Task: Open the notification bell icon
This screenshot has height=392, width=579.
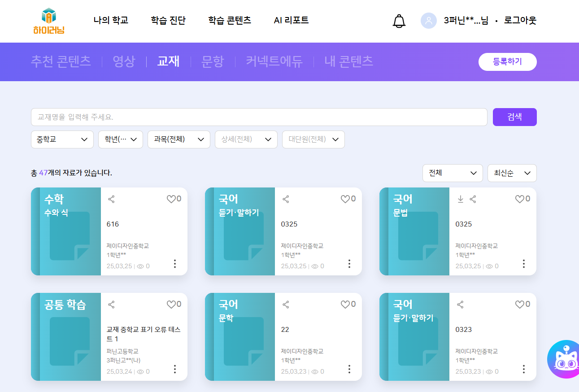Action: point(399,21)
